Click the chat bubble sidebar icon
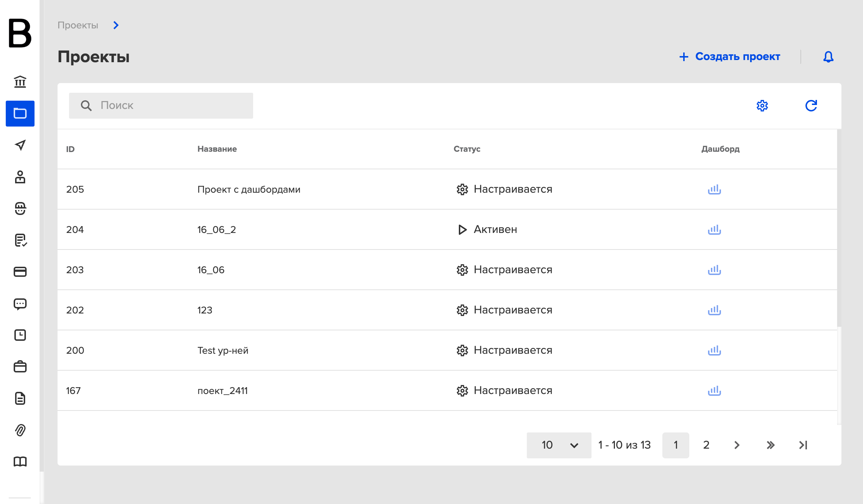Screen dimensions: 863x504 coord(20,304)
